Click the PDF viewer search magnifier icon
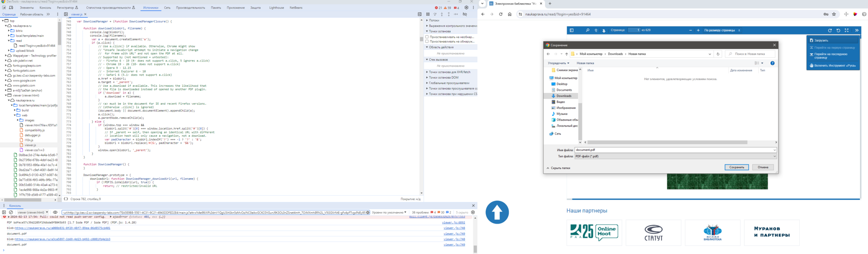 [x=587, y=30]
